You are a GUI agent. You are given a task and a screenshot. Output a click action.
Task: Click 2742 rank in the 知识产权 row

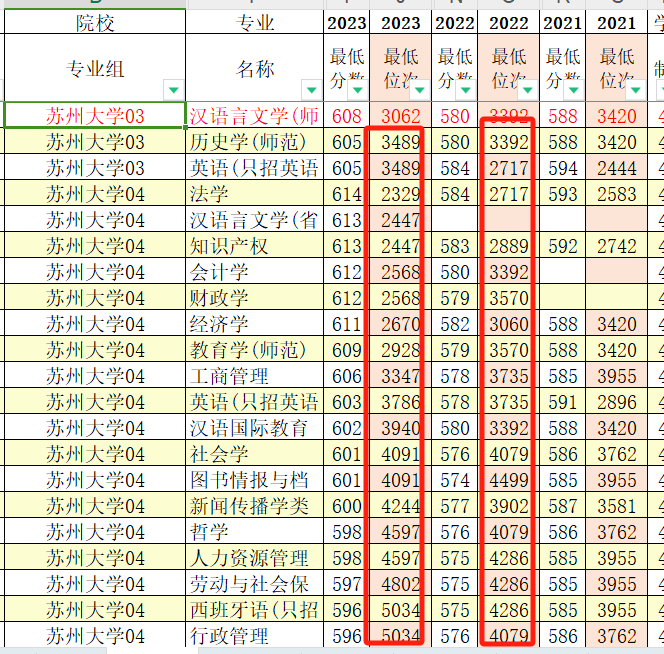pyautogui.click(x=617, y=246)
